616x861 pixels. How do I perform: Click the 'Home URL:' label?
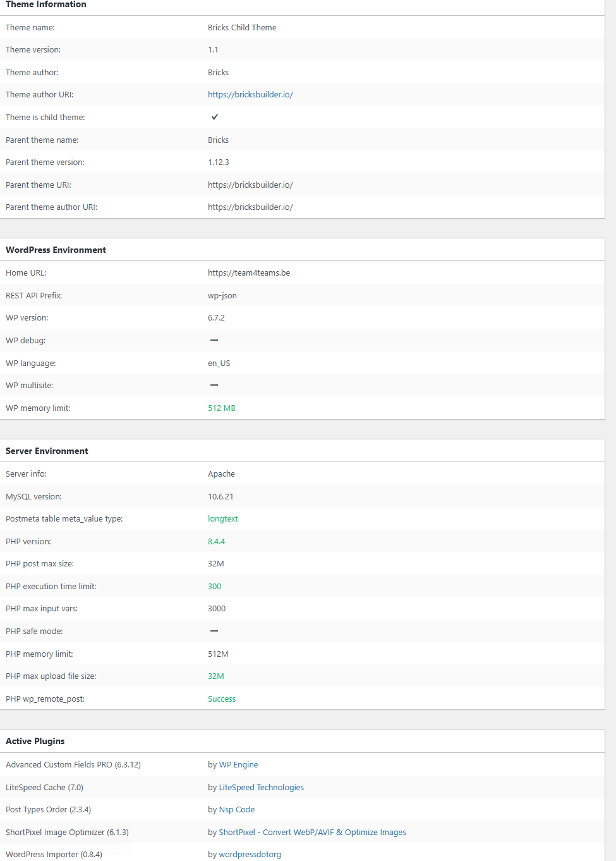[26, 273]
